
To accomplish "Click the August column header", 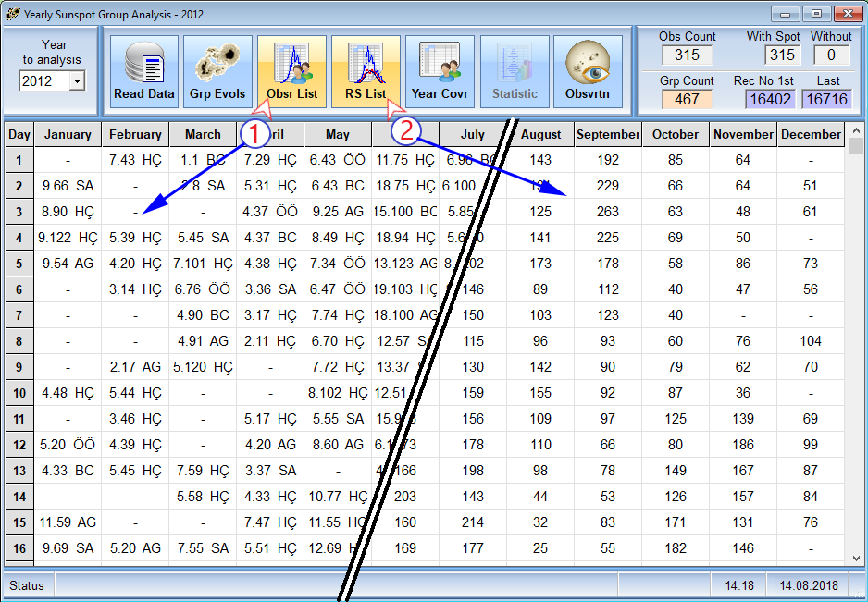I will pos(540,134).
